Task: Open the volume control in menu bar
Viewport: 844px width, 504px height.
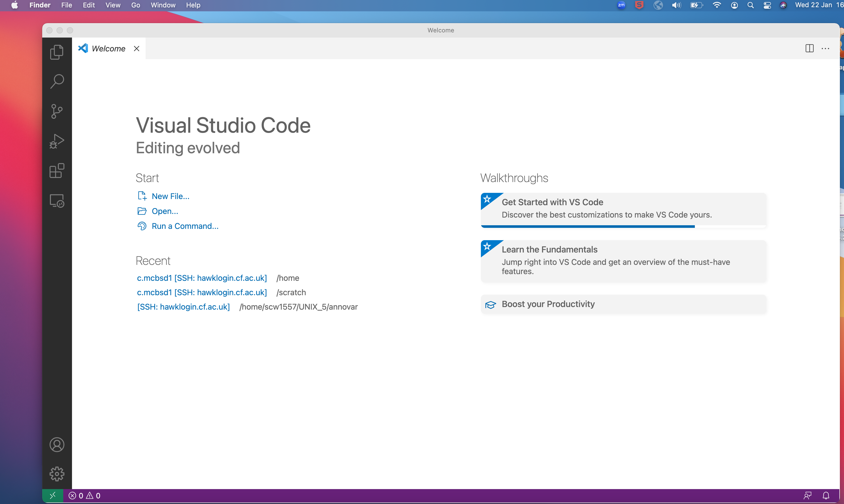Action: pos(676,5)
